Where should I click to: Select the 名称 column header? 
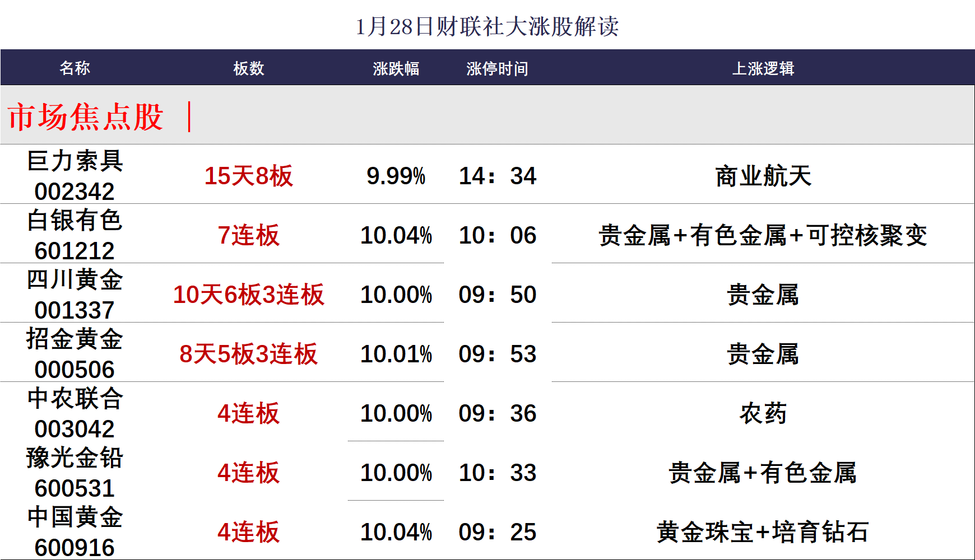click(x=75, y=68)
